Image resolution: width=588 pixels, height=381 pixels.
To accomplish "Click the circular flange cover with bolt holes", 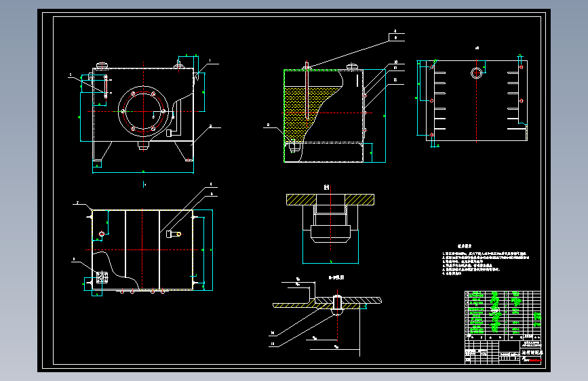I will (143, 111).
